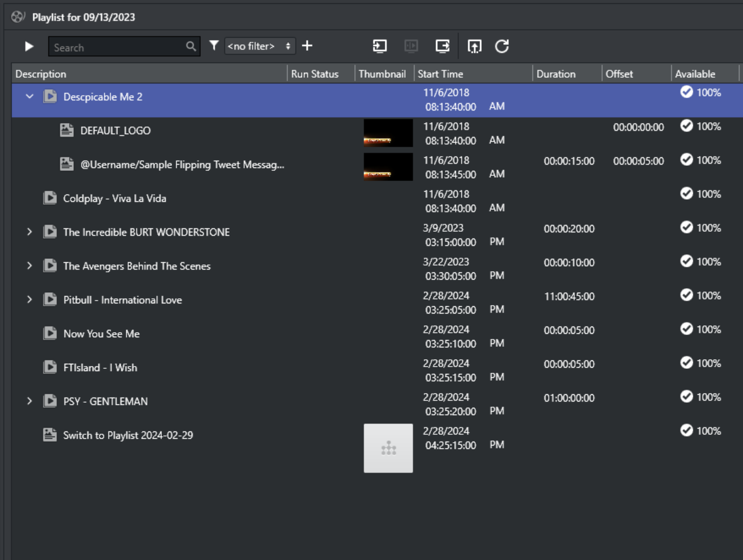This screenshot has height=560, width=743.
Task: Click the available checkmark on the DEFAULT_LOGO row
Action: [x=686, y=126]
